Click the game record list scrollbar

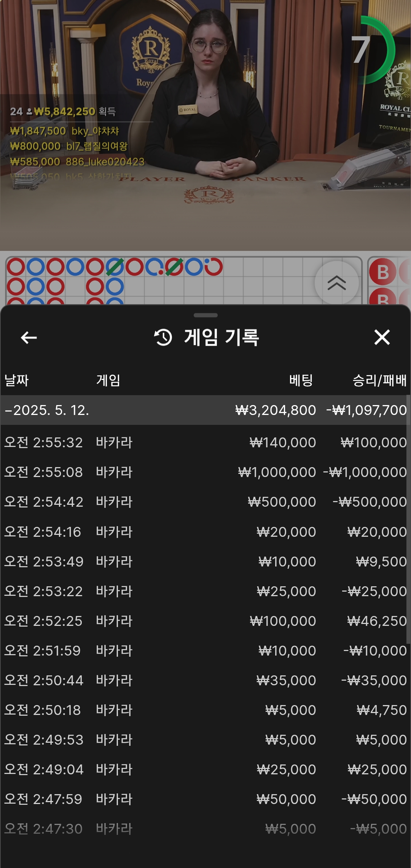pyautogui.click(x=409, y=520)
